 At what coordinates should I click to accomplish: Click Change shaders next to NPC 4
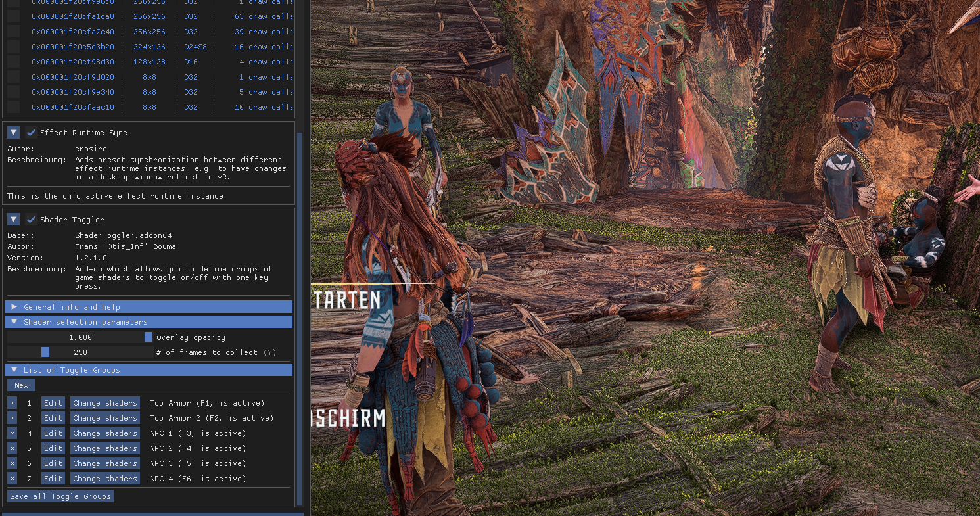(105, 479)
